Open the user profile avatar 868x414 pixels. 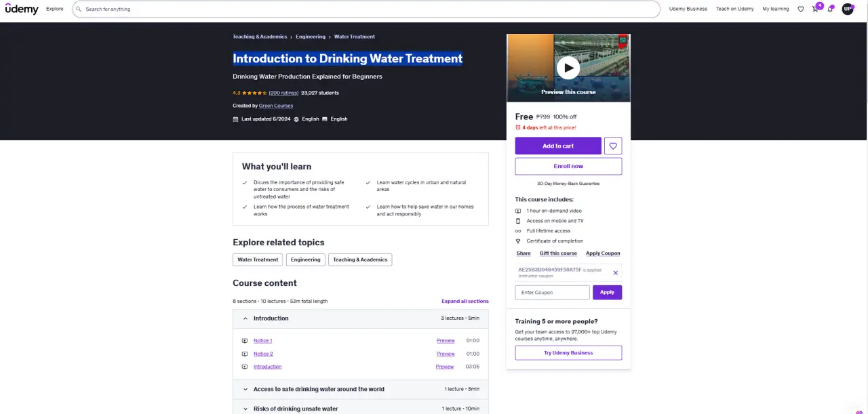coord(848,9)
